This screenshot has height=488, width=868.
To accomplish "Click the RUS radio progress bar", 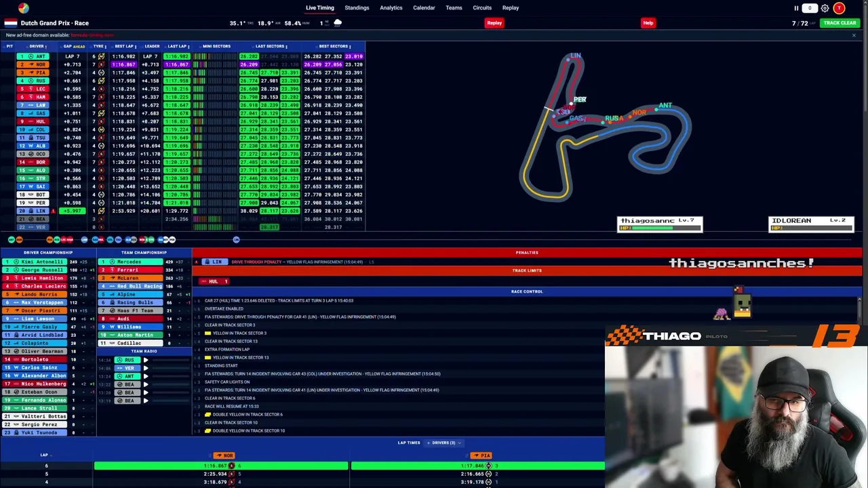I will click(x=170, y=360).
